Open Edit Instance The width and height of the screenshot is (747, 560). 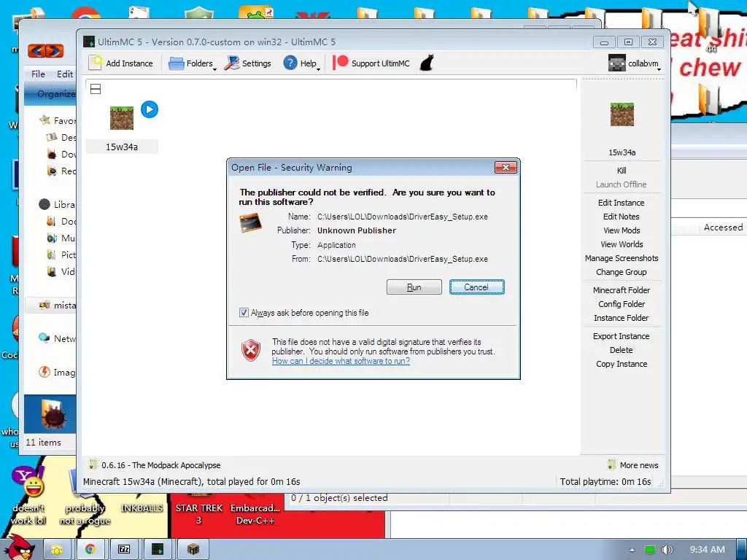[622, 203]
